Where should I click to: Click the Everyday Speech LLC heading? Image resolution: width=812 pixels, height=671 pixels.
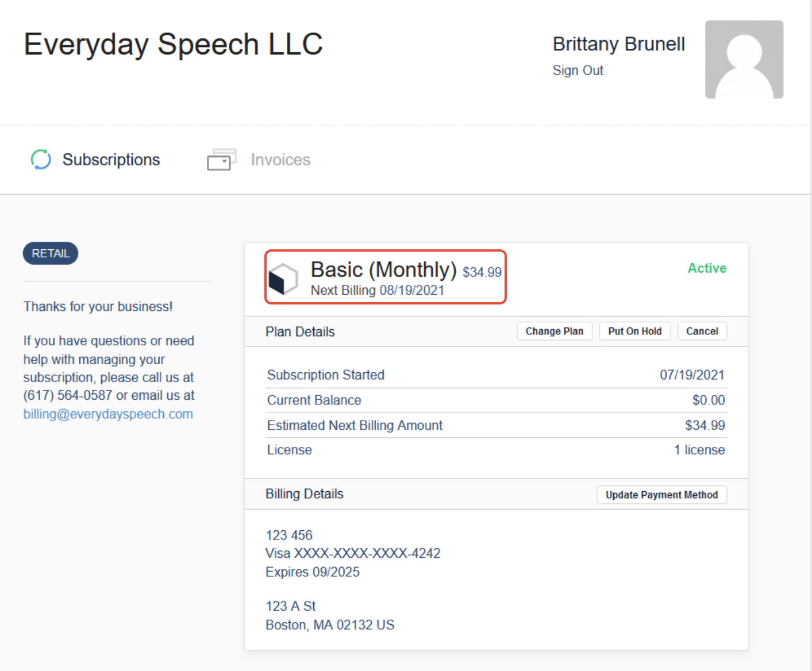click(173, 45)
